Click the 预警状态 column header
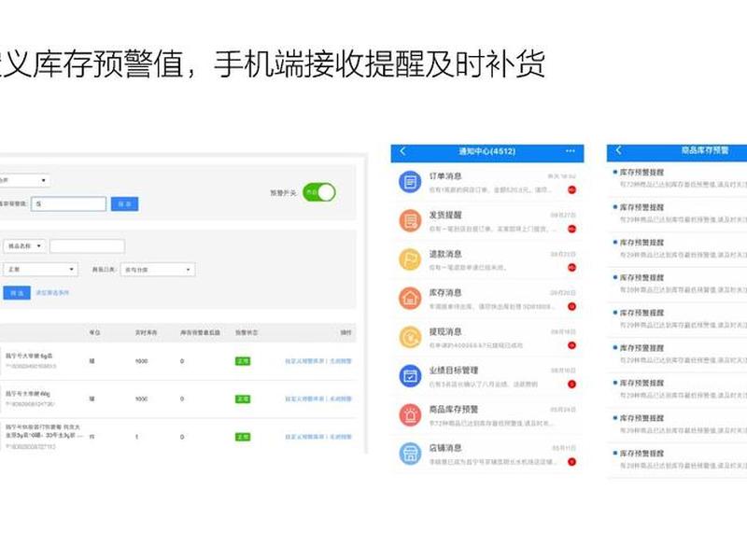Viewport: 747px width, 560px height. [247, 332]
